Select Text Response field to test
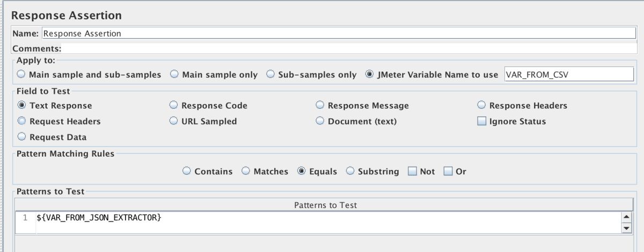The image size is (644, 252). pos(22,106)
